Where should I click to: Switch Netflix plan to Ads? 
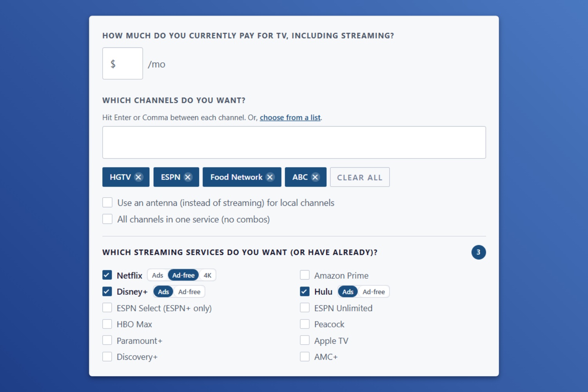158,275
